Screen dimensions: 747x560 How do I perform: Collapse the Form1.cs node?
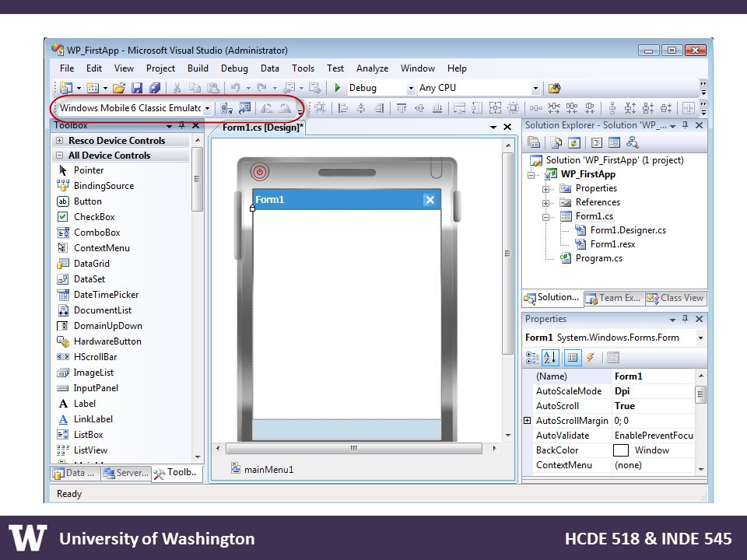tap(546, 217)
